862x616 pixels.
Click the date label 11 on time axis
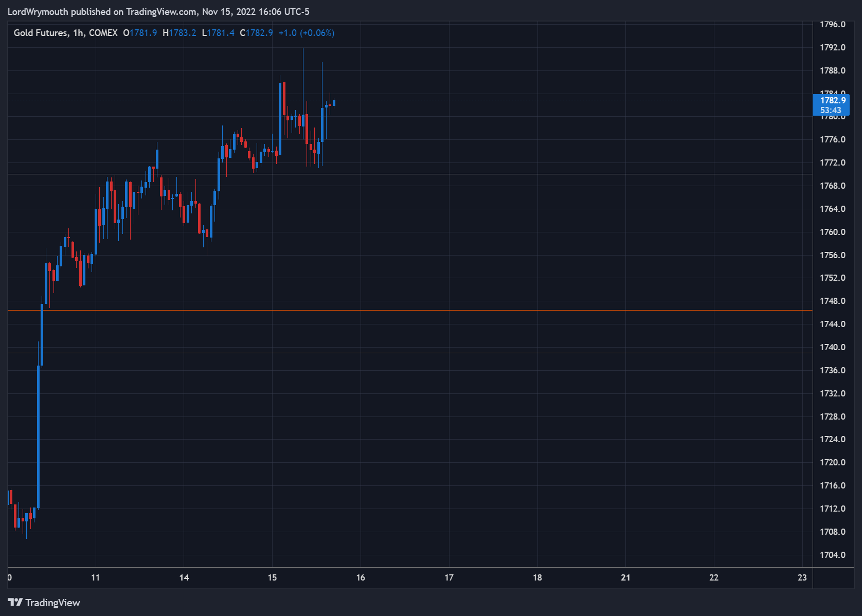click(96, 577)
